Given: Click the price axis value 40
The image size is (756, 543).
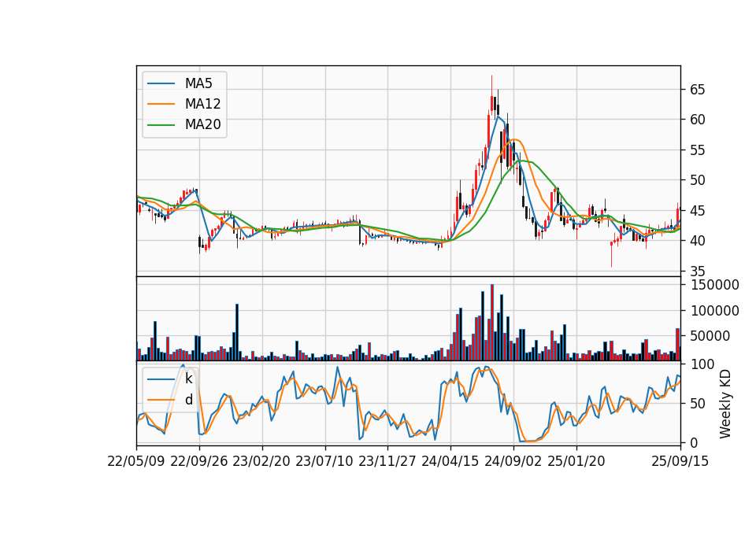Looking at the screenshot, I should 697,241.
